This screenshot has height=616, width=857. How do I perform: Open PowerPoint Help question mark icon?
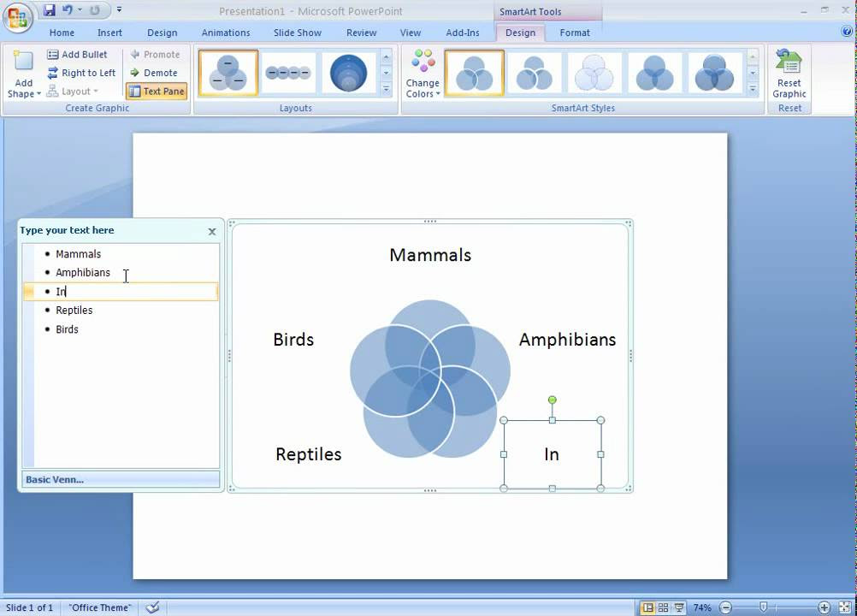click(x=848, y=32)
